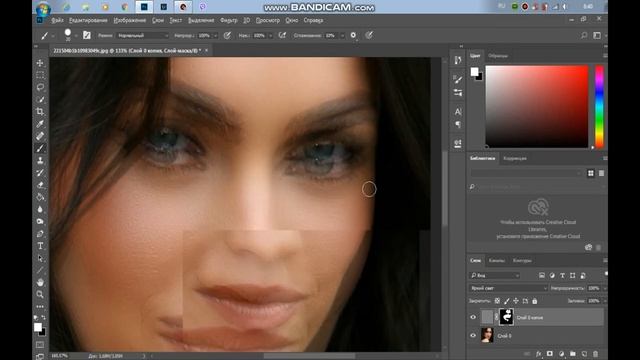Select the Blur tool
The height and width of the screenshot is (360, 640).
coord(40,209)
